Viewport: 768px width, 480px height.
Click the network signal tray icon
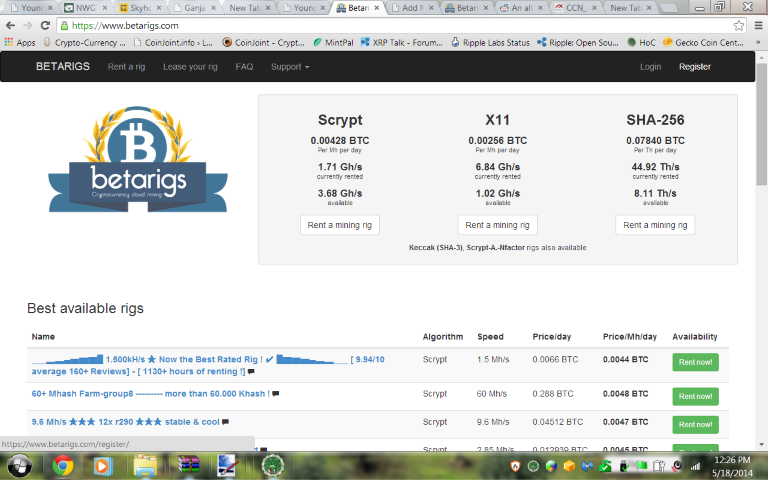[695, 466]
